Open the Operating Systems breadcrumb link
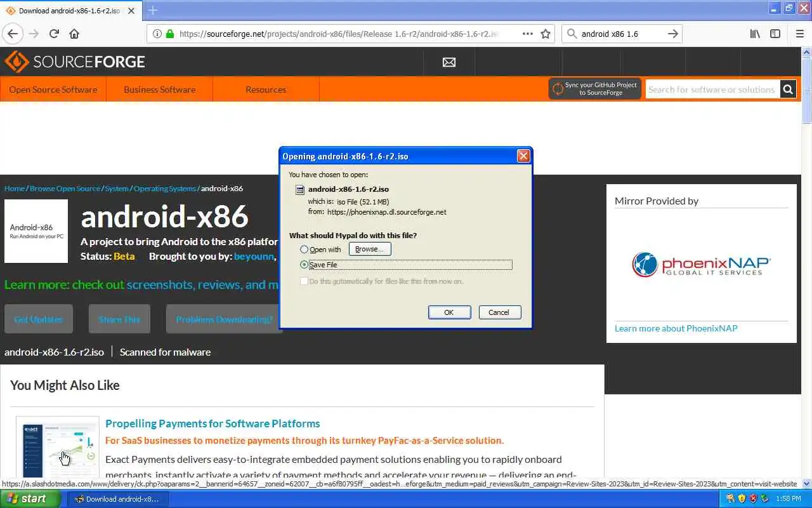The height and width of the screenshot is (508, 812). coord(165,189)
